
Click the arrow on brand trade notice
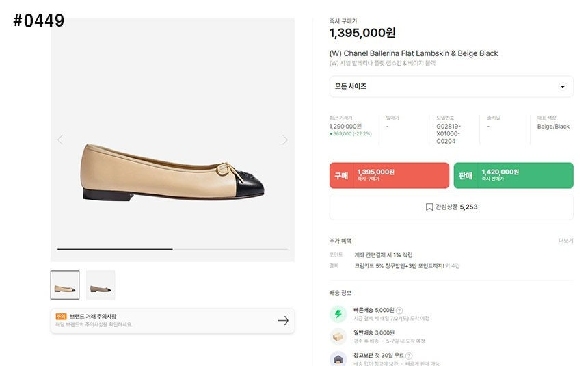283,321
